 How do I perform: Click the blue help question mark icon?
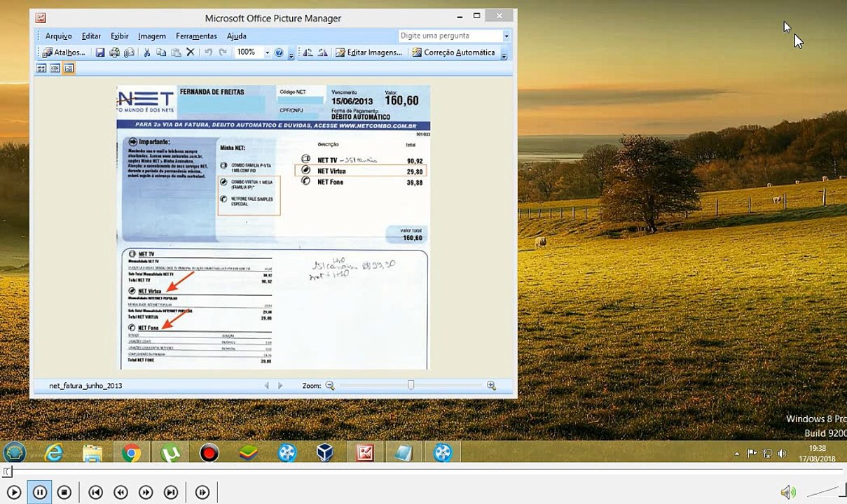tap(279, 52)
